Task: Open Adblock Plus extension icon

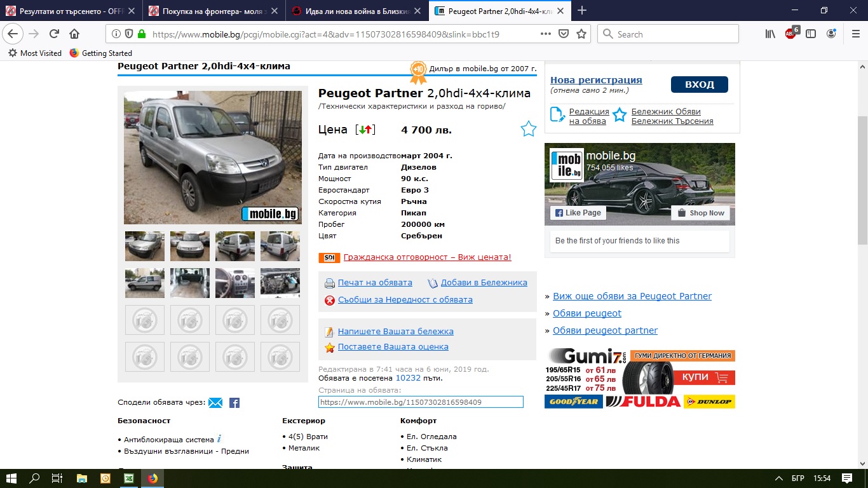Action: click(x=790, y=34)
